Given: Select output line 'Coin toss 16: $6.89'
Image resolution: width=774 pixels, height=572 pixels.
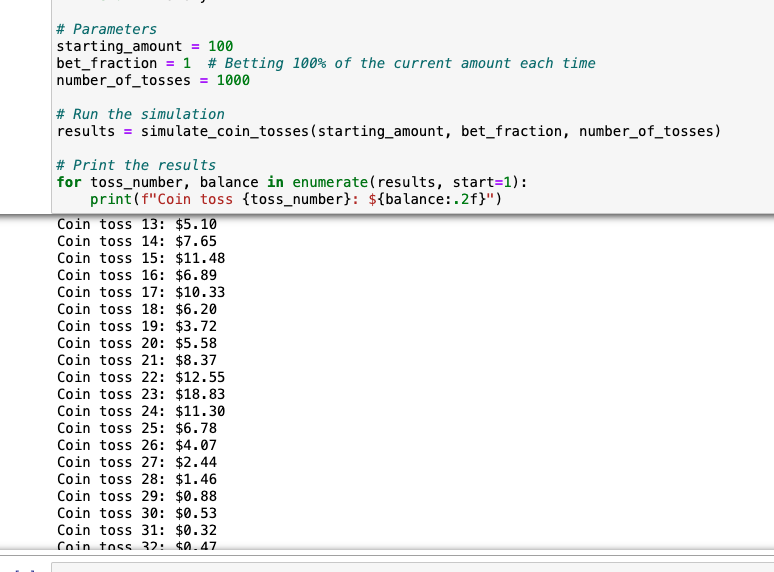Looking at the screenshot, I should pyautogui.click(x=137, y=275).
